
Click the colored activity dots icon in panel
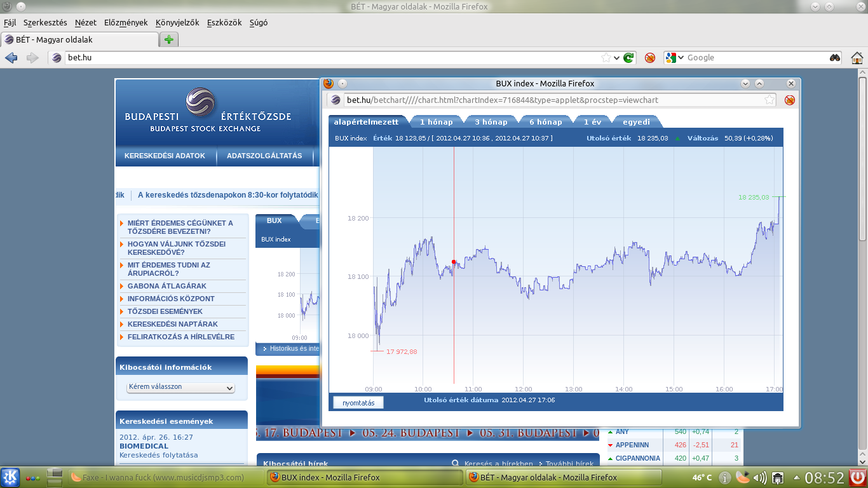[x=33, y=477]
